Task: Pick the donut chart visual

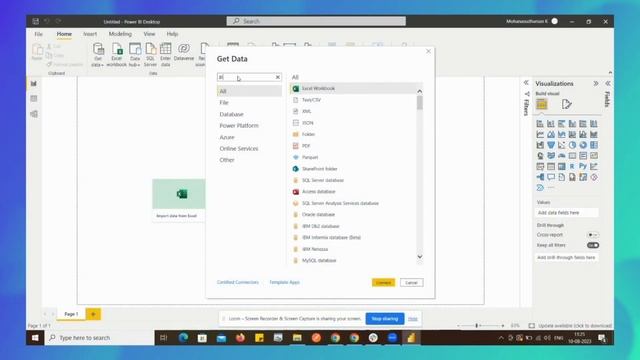Action: click(x=583, y=145)
